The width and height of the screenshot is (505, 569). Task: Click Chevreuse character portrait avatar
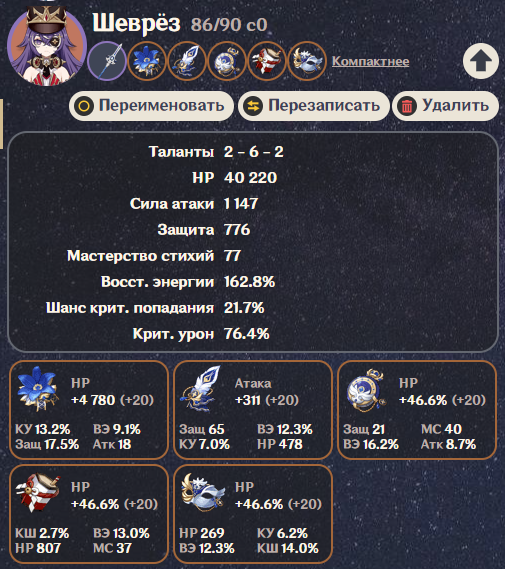click(x=47, y=45)
